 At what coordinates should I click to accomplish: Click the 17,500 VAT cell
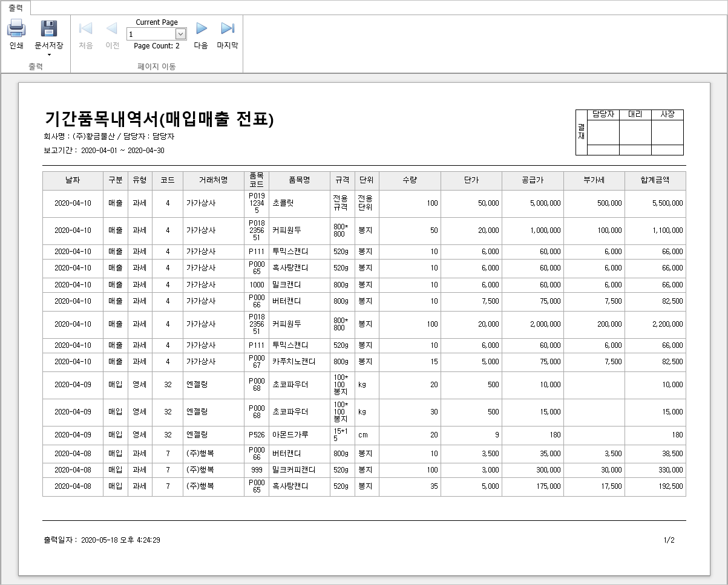594,486
